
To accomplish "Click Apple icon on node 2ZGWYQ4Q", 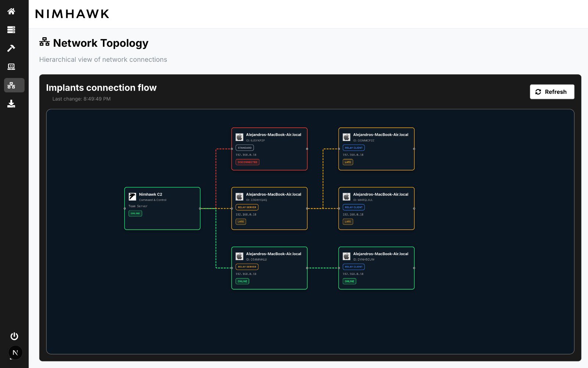I will (x=240, y=197).
